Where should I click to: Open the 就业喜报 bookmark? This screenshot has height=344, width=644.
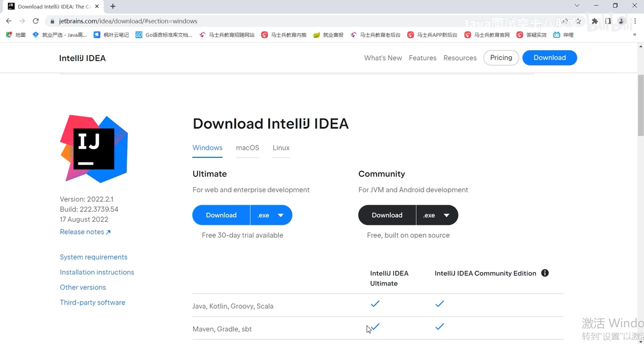pyautogui.click(x=328, y=35)
